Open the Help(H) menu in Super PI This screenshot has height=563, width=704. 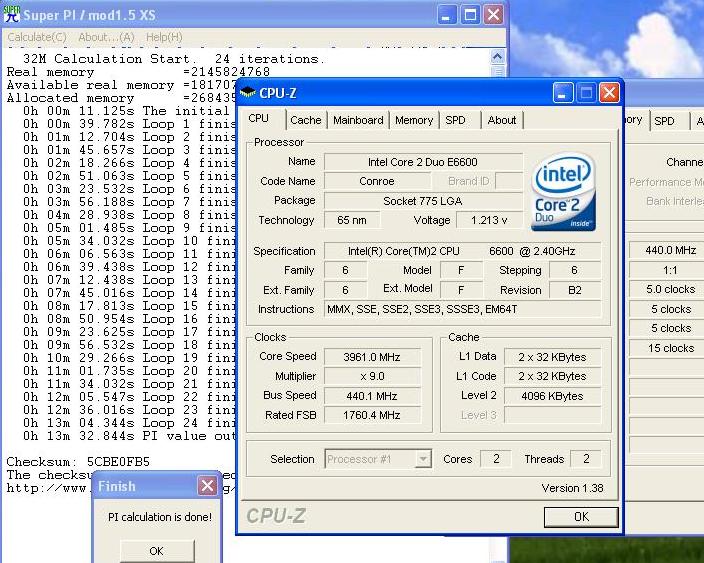coord(164,37)
